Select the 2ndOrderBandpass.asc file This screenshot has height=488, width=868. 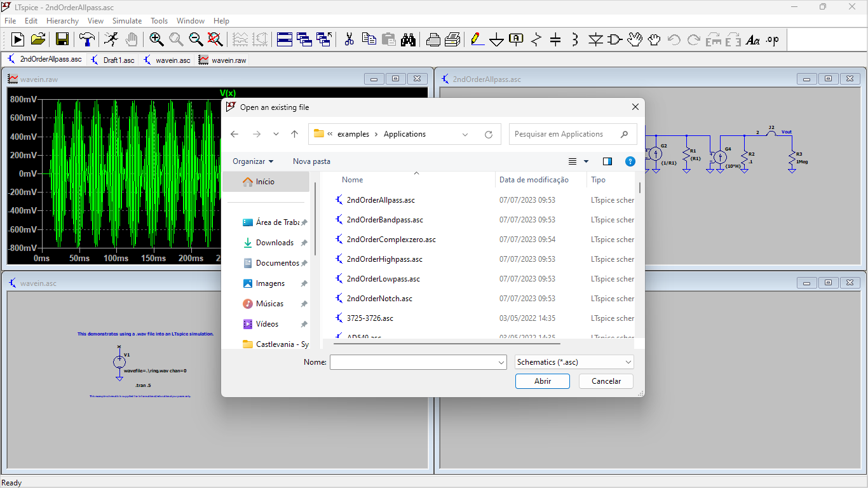[x=385, y=220]
